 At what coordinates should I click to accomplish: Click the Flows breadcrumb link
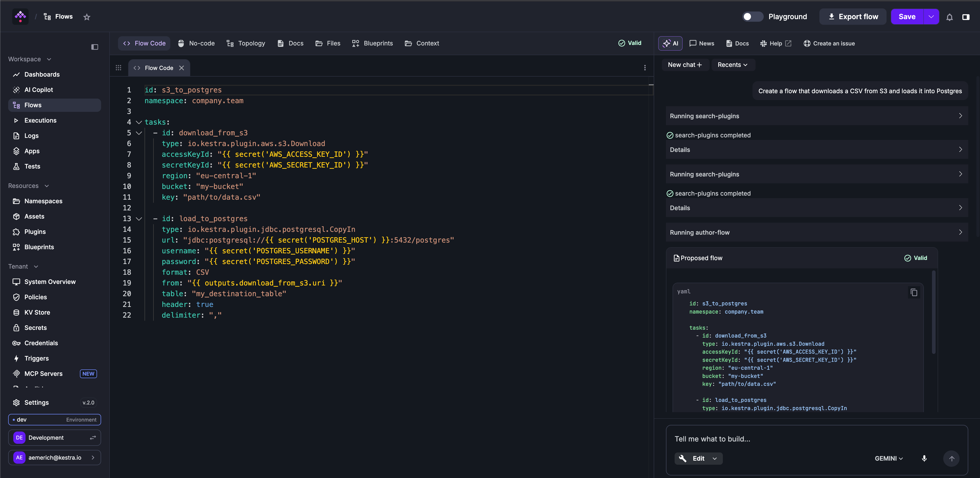point(58,17)
